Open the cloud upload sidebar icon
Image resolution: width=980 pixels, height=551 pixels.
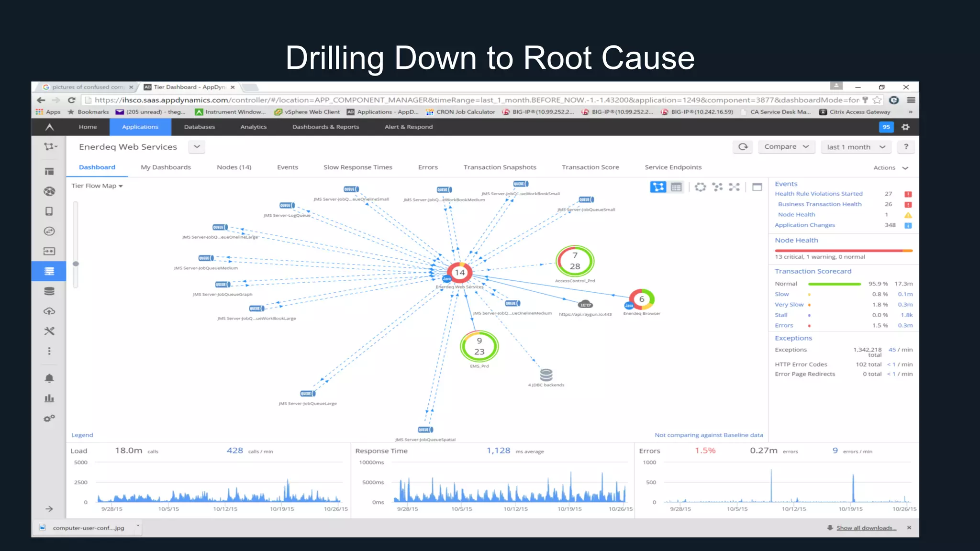click(49, 311)
